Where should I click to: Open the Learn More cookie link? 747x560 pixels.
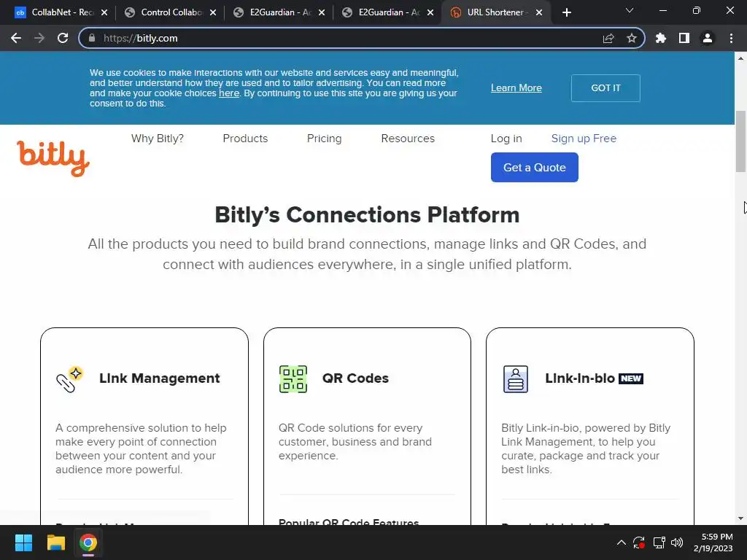click(516, 88)
